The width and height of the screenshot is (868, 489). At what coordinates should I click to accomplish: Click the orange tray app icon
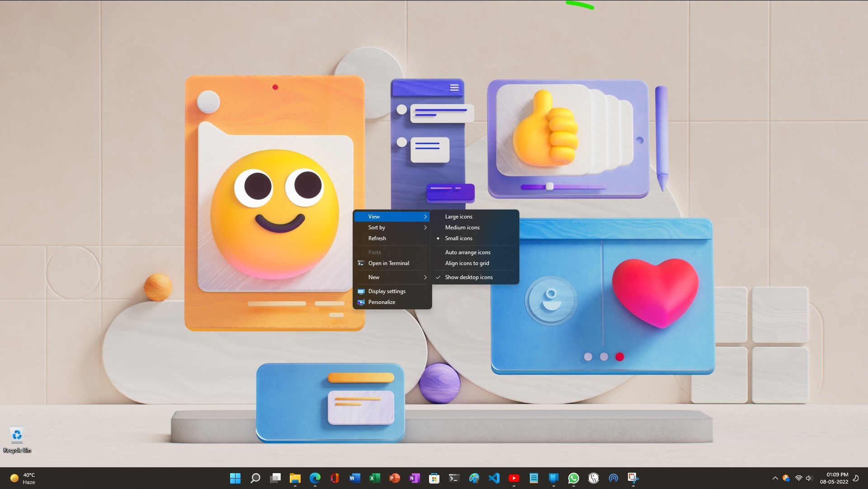pos(786,478)
